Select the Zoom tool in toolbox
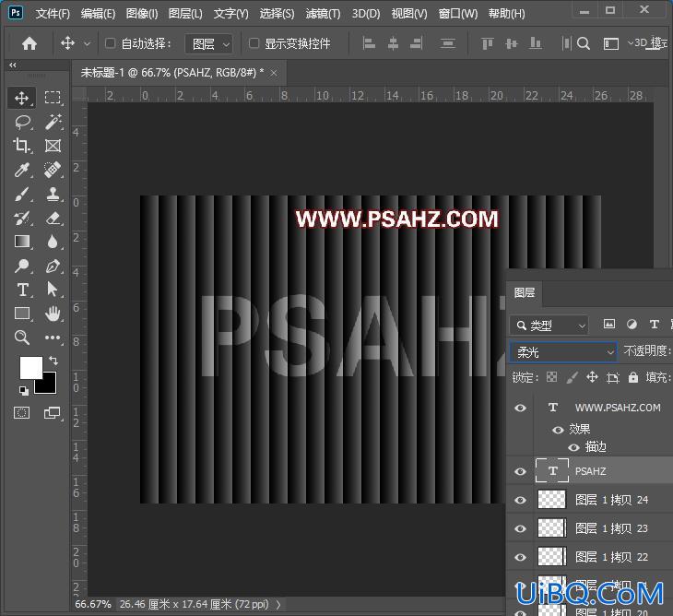Screen dimensions: 673x616 pyautogui.click(x=21, y=338)
